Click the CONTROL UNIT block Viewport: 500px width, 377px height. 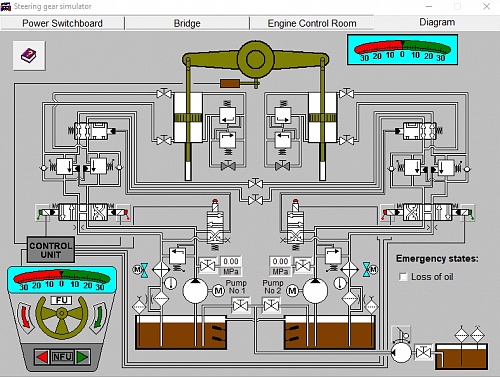click(x=51, y=250)
